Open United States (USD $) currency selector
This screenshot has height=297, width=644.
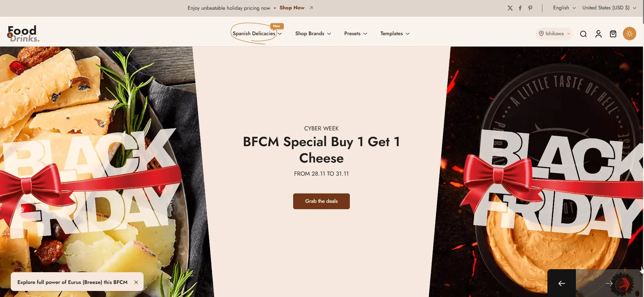click(609, 8)
